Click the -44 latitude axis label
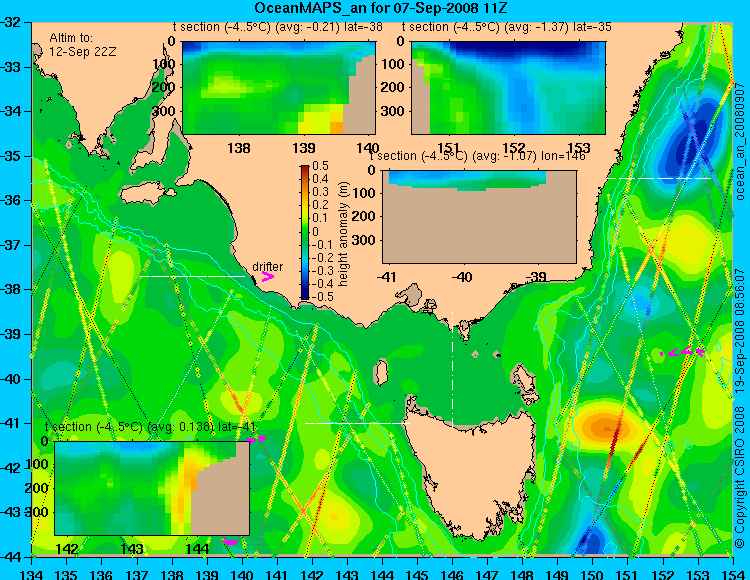Viewport: 750px width, 580px height. coord(12,557)
